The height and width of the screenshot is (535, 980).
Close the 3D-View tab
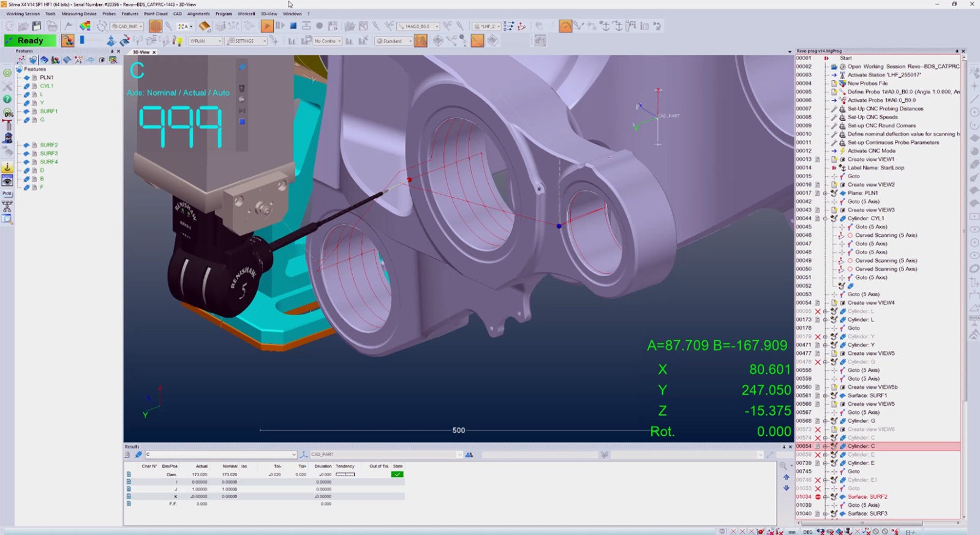154,52
